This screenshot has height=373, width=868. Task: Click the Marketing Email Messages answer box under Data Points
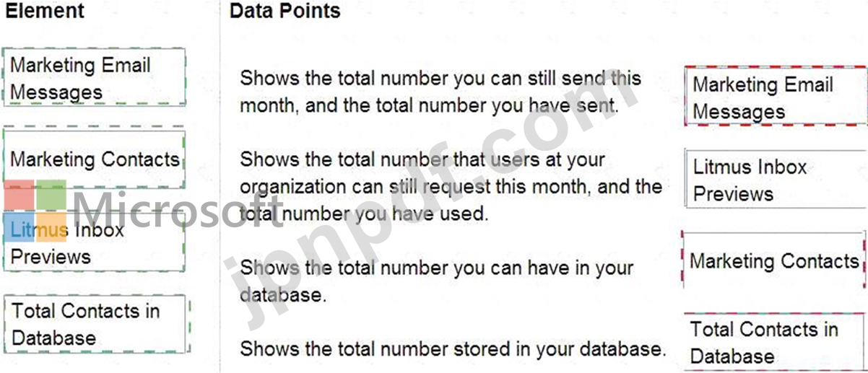click(776, 97)
